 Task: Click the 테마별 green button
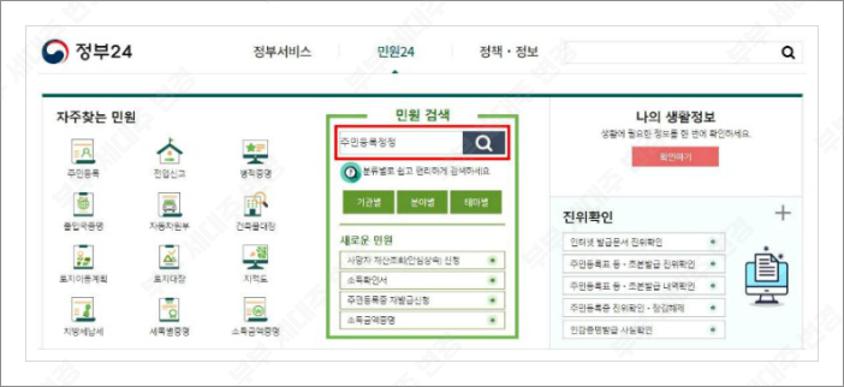(476, 202)
